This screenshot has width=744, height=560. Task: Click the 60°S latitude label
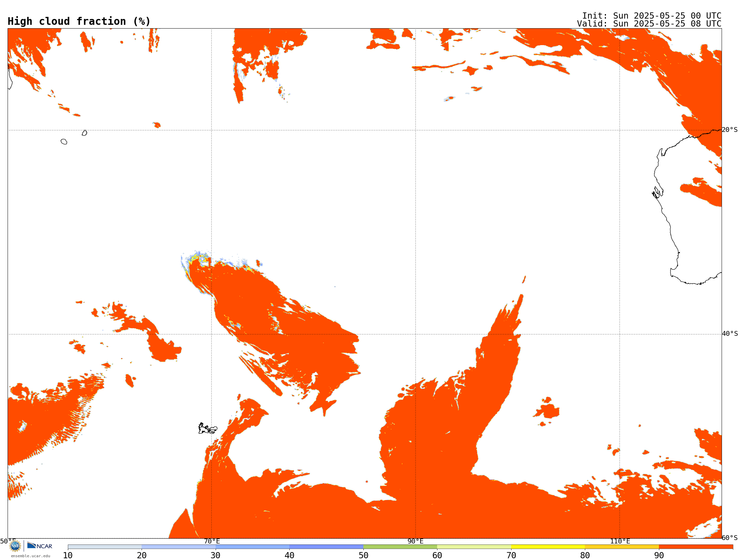730,538
